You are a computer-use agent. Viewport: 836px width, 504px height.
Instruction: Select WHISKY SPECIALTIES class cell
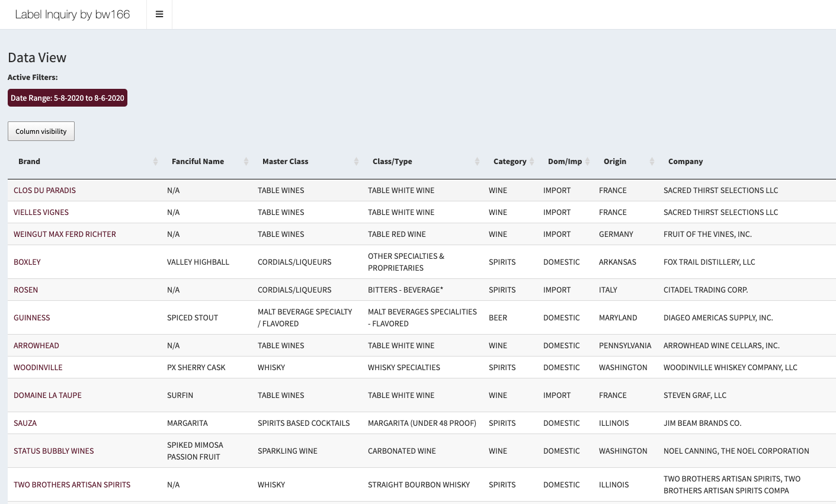click(404, 367)
